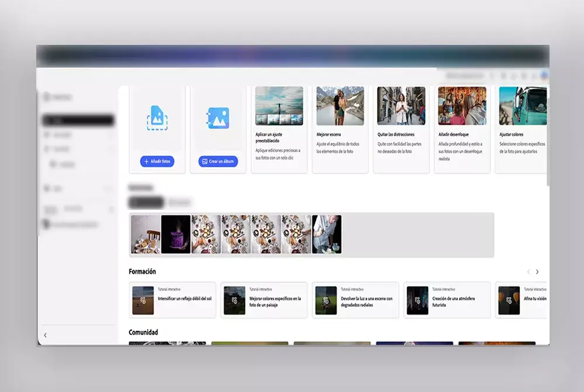The height and width of the screenshot is (392, 584).
Task: Open the Añadir desenfoque card
Action: click(x=462, y=129)
